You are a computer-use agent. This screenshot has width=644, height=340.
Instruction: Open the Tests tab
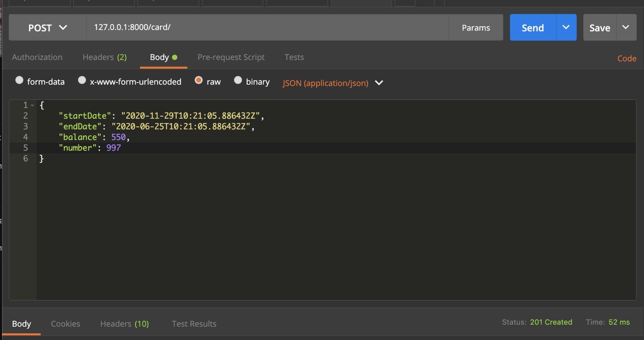pyautogui.click(x=294, y=57)
